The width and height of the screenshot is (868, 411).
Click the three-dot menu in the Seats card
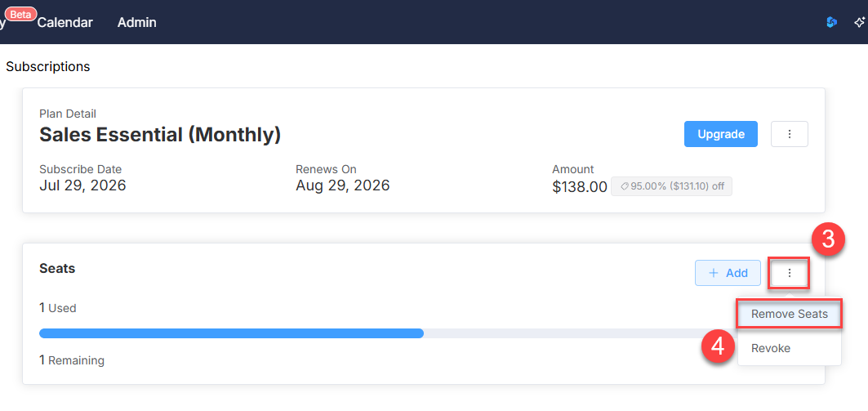(790, 273)
